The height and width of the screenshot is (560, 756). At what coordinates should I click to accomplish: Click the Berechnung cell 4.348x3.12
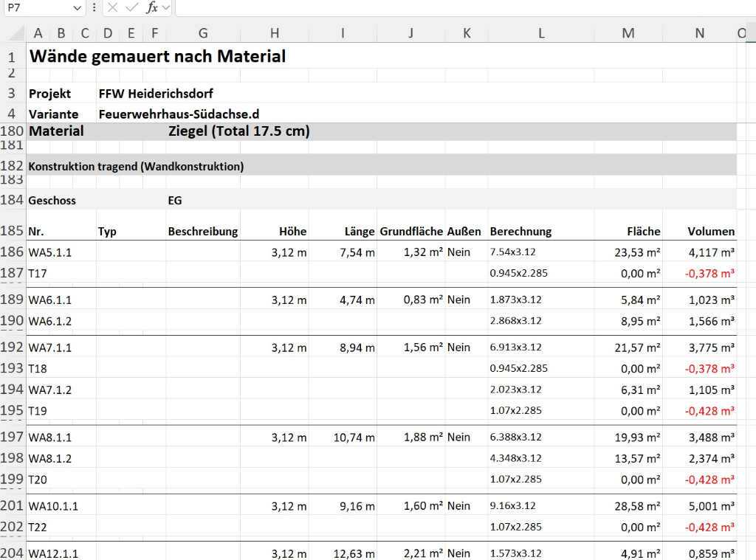(515, 458)
